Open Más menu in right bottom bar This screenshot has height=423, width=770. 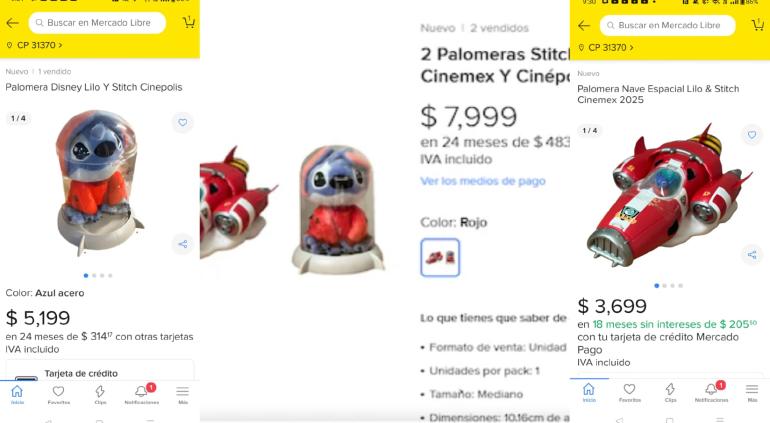(752, 393)
